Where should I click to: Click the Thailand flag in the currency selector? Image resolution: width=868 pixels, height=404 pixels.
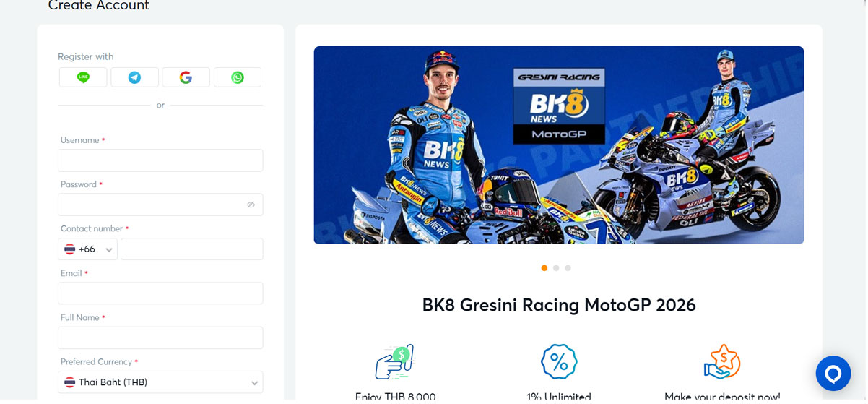[x=69, y=382]
